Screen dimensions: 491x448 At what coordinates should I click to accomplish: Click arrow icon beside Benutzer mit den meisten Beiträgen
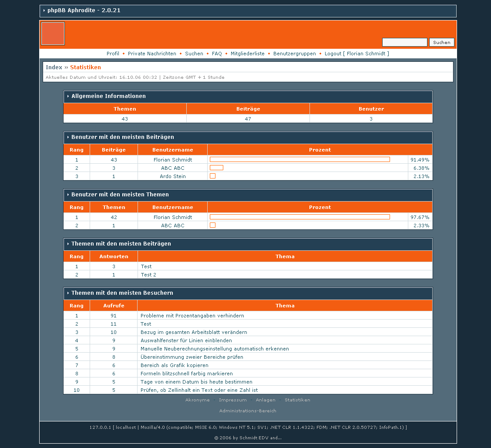click(68, 137)
